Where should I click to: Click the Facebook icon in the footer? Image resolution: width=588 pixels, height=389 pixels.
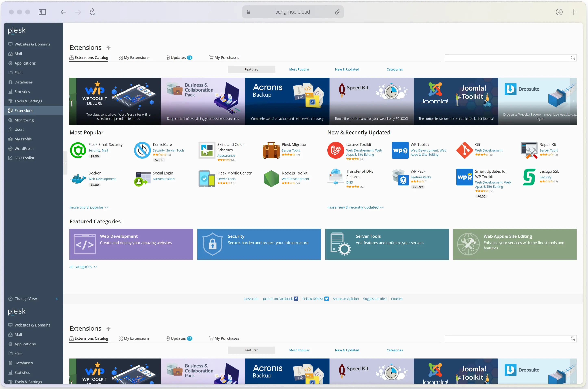coord(296,299)
